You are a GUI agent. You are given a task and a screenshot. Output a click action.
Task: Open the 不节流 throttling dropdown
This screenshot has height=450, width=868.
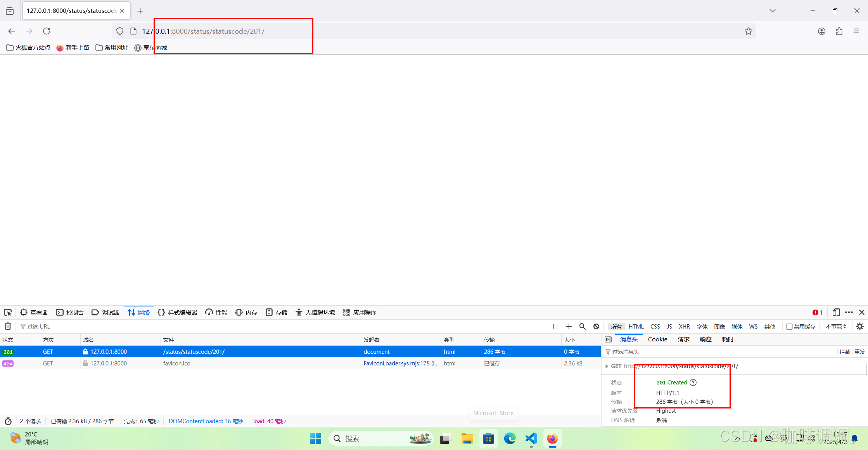click(x=836, y=326)
